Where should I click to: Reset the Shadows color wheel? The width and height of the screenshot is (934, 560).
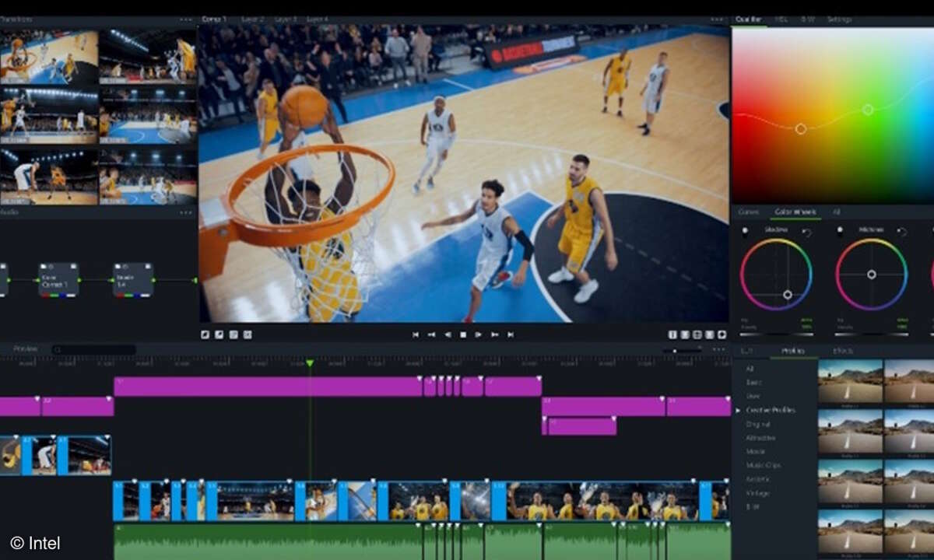click(807, 232)
